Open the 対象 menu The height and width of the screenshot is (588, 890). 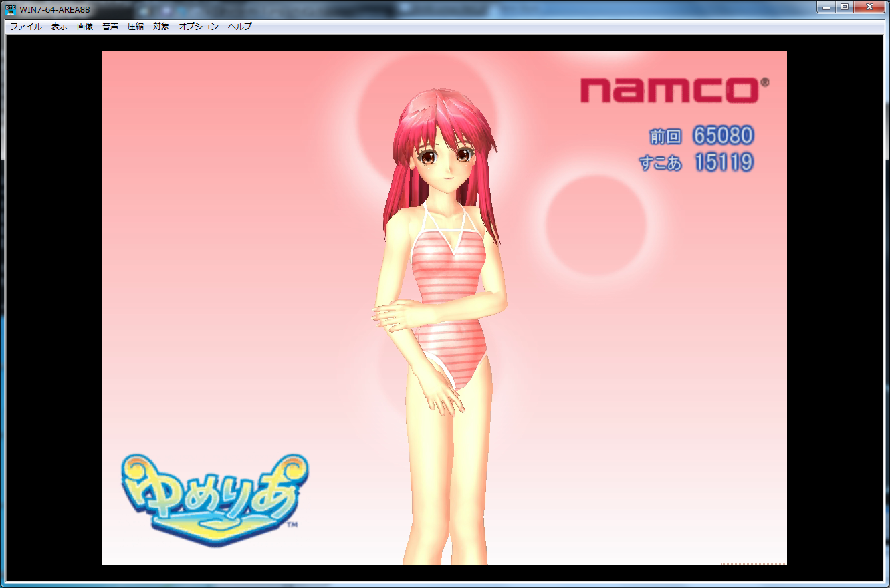pos(161,27)
